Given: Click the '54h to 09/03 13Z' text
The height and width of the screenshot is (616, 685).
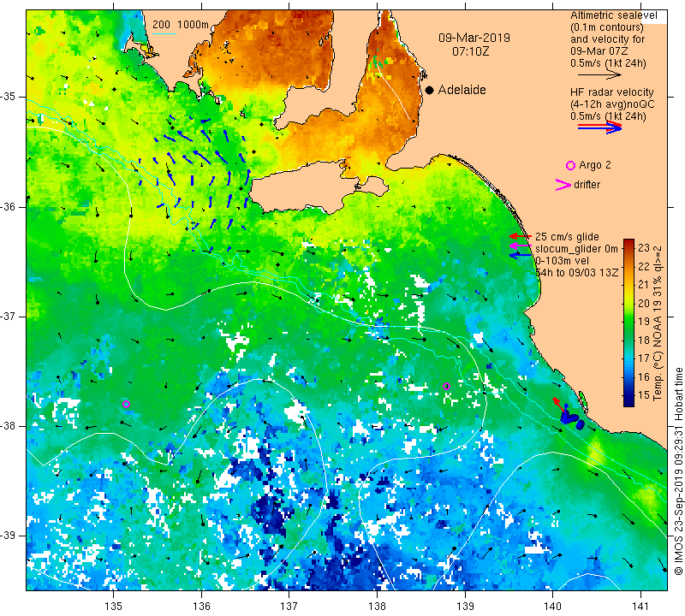Looking at the screenshot, I should 577,272.
